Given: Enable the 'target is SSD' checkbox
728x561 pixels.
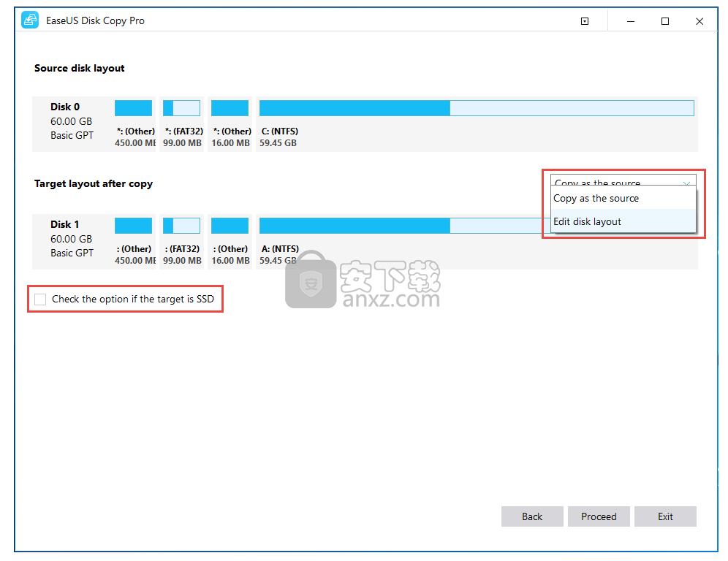Looking at the screenshot, I should click(40, 299).
